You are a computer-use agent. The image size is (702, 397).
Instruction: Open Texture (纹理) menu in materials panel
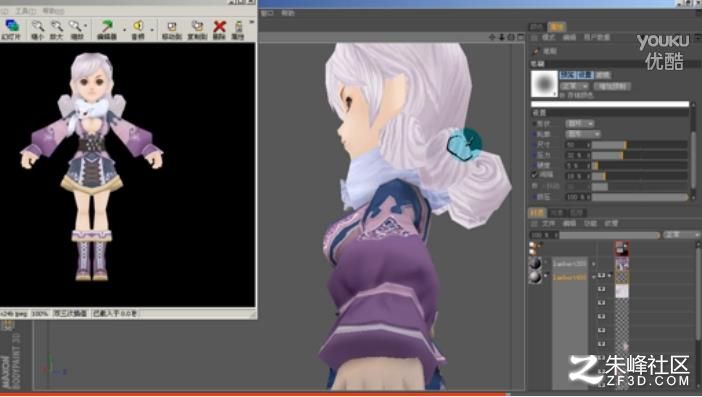click(x=611, y=223)
